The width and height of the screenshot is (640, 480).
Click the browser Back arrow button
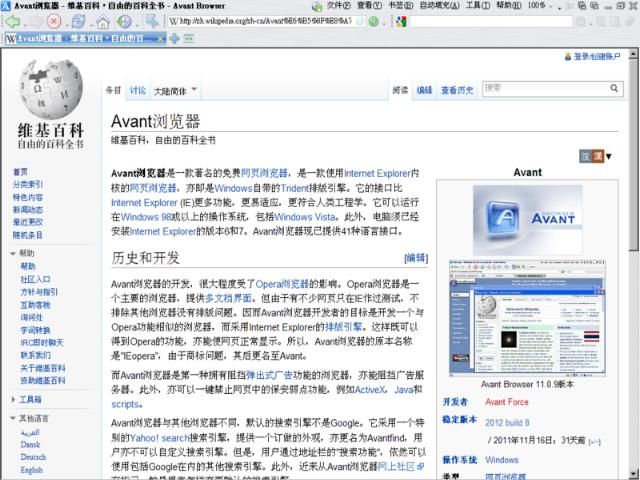click(x=12, y=20)
